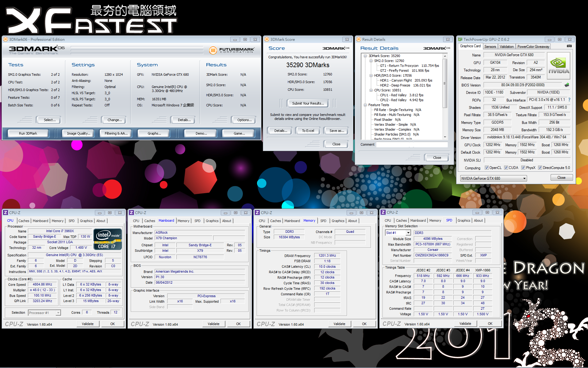Click the Run 3DMark button

click(x=28, y=133)
